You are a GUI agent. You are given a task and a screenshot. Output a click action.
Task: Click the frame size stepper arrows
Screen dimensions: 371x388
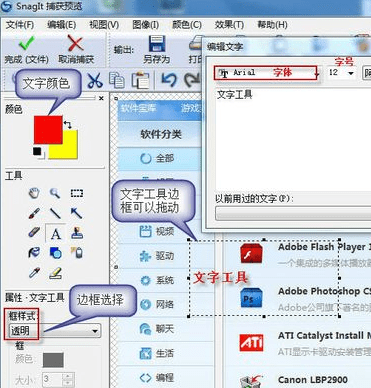pyautogui.click(x=68, y=379)
